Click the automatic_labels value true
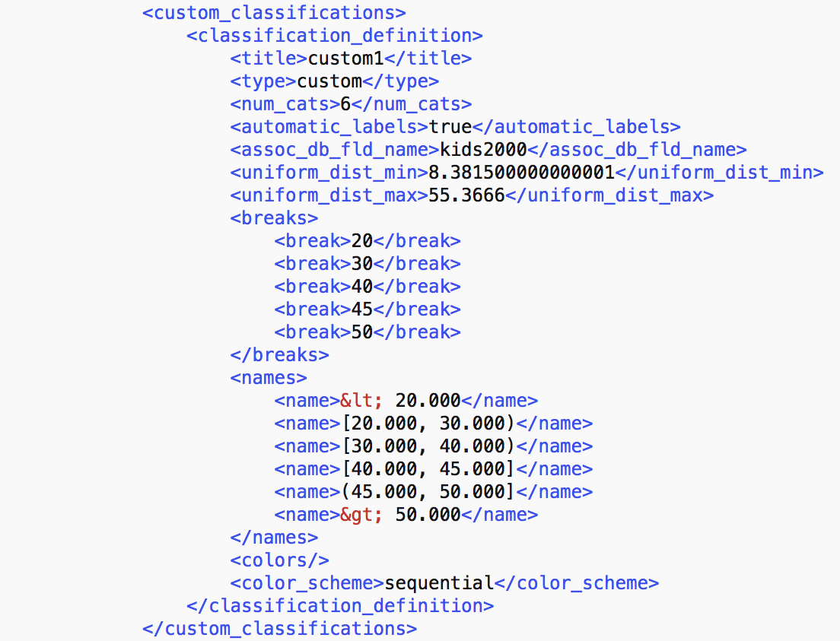Image resolution: width=840 pixels, height=641 pixels. click(x=450, y=127)
